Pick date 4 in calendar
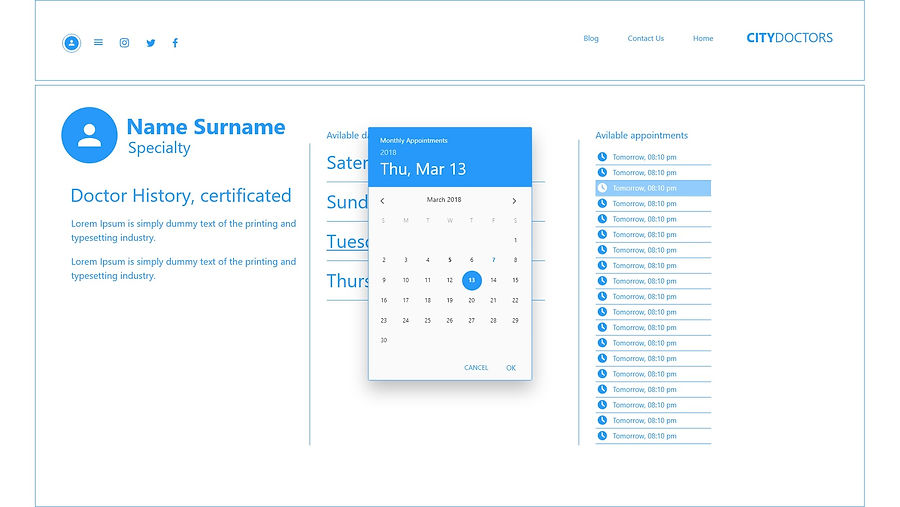Image resolution: width=900 pixels, height=507 pixels. (x=428, y=260)
